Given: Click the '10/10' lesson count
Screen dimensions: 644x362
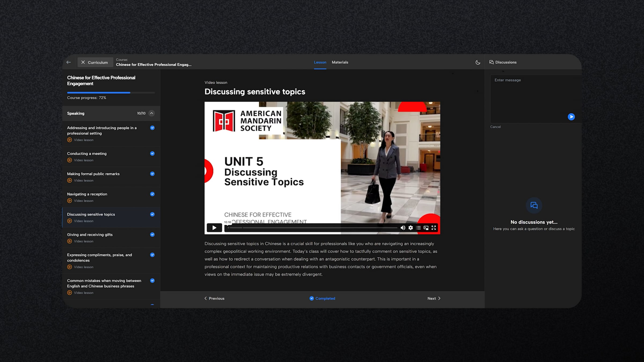Looking at the screenshot, I should pyautogui.click(x=141, y=113).
